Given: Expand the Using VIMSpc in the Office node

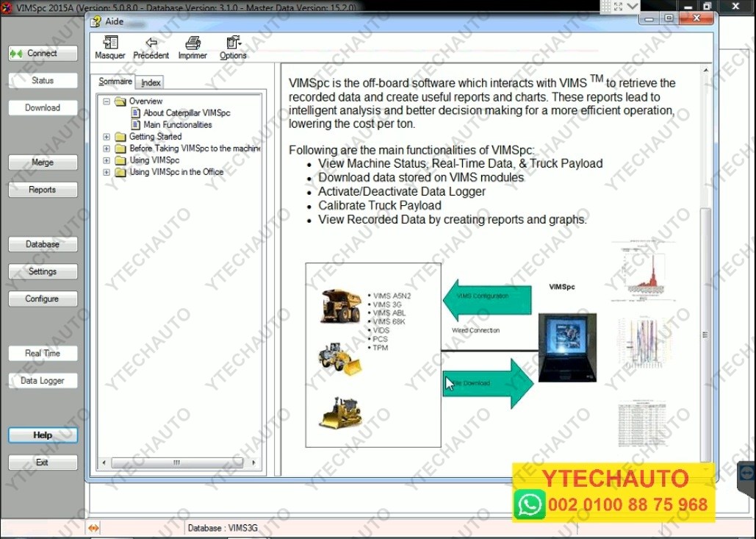Looking at the screenshot, I should click(107, 172).
